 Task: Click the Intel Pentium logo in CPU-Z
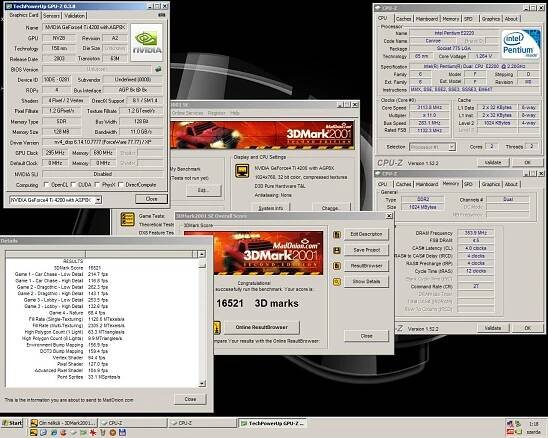521,44
